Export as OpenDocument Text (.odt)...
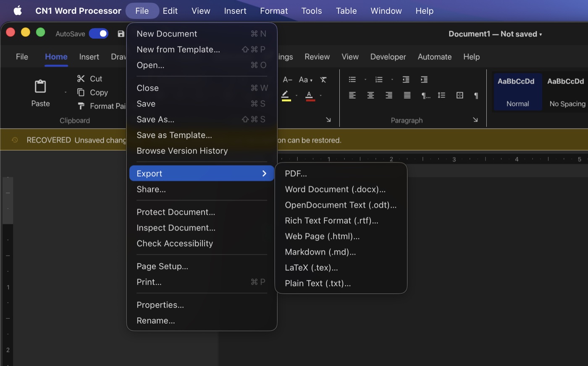588x366 pixels. (341, 205)
